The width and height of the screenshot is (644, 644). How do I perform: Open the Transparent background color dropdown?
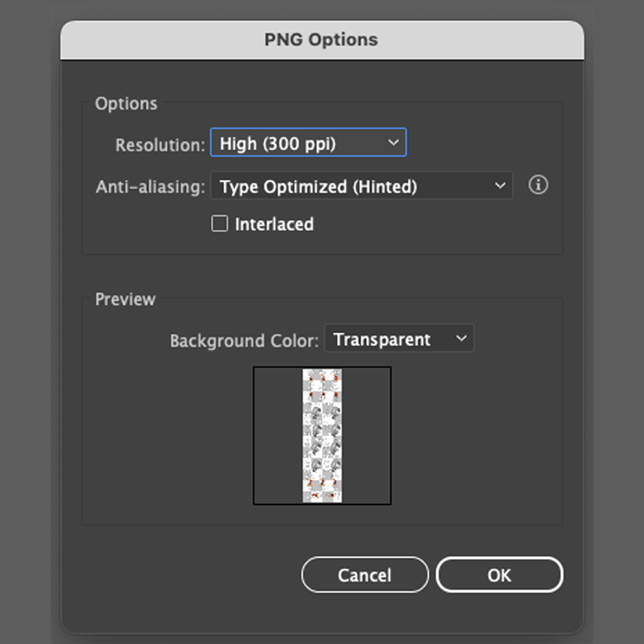pos(398,339)
